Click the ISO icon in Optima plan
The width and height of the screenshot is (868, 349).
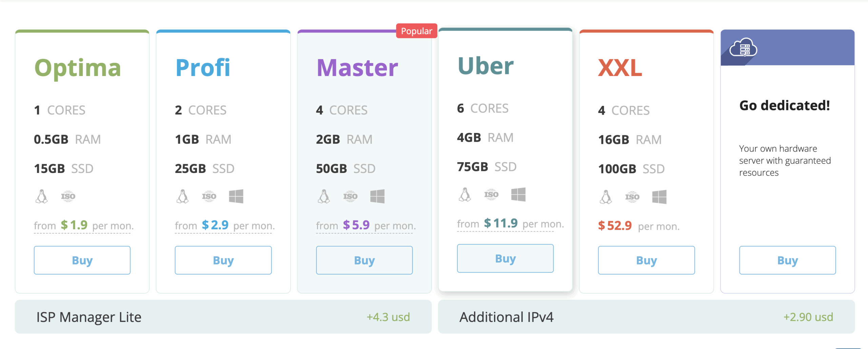68,196
